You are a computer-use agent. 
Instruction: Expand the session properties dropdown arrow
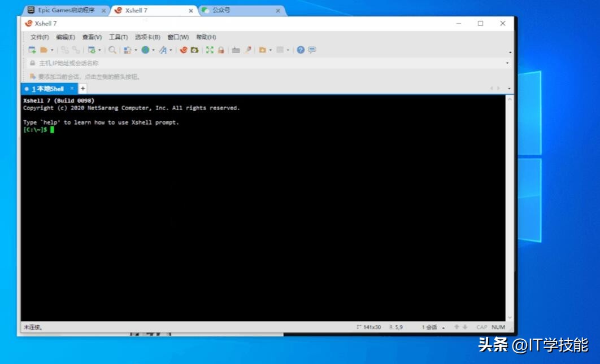pos(99,50)
